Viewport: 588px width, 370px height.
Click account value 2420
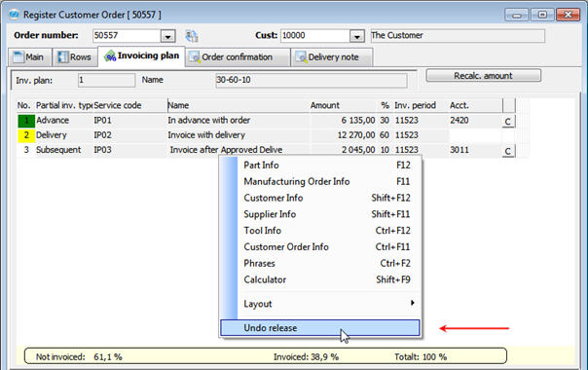coord(459,121)
